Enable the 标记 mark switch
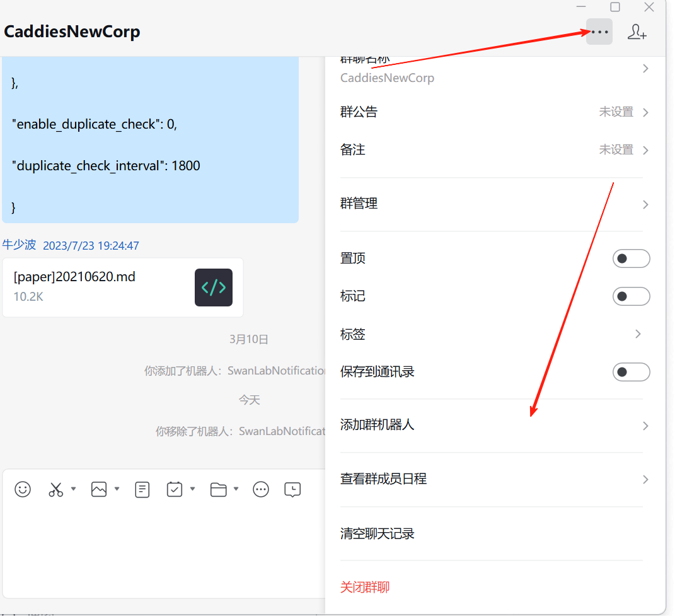 point(630,296)
